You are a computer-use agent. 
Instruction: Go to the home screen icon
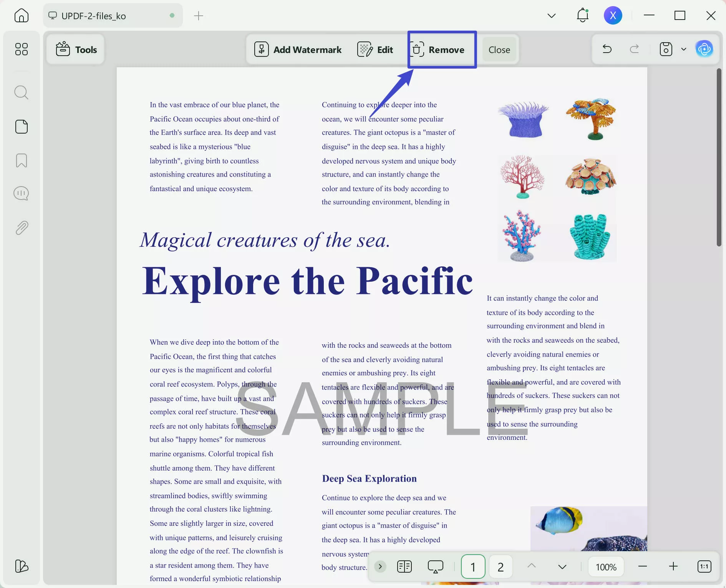tap(21, 15)
